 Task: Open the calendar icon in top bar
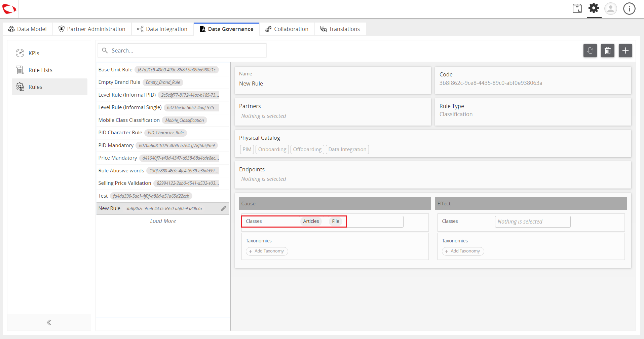577,8
